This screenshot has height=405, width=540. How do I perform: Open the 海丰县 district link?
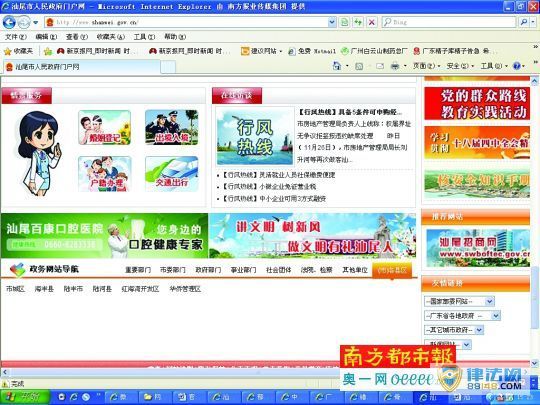point(44,289)
